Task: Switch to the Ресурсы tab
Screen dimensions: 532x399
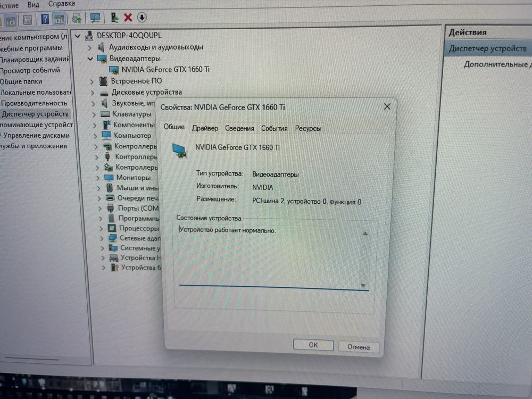Action: pyautogui.click(x=308, y=129)
